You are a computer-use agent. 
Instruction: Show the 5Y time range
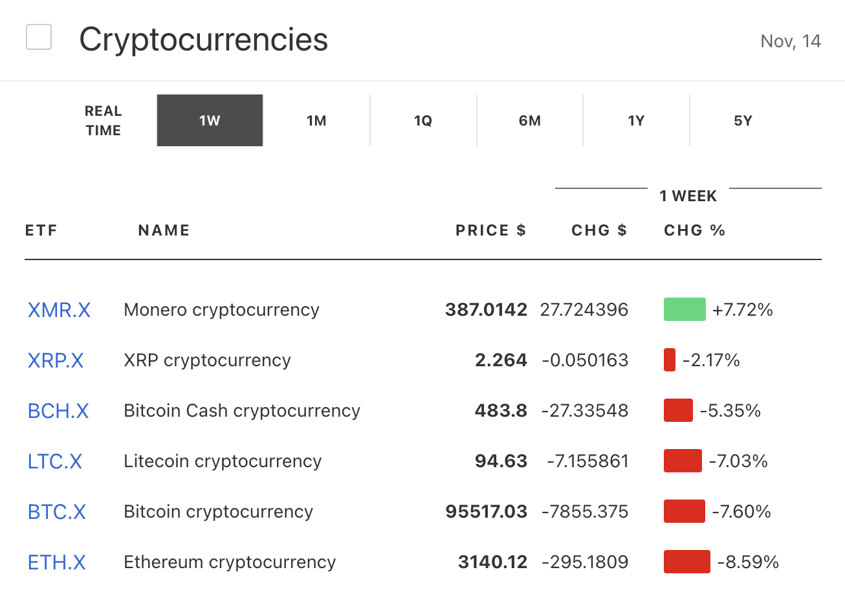(743, 121)
